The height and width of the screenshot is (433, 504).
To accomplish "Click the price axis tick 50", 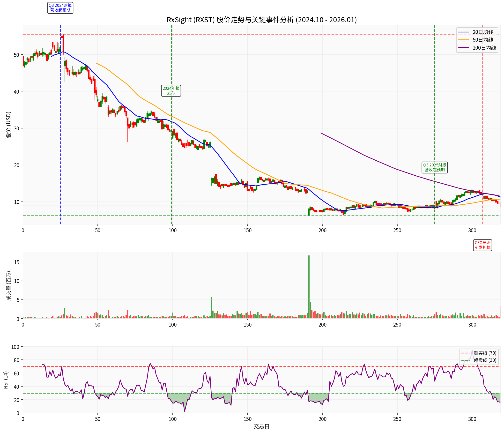I will click(16, 55).
